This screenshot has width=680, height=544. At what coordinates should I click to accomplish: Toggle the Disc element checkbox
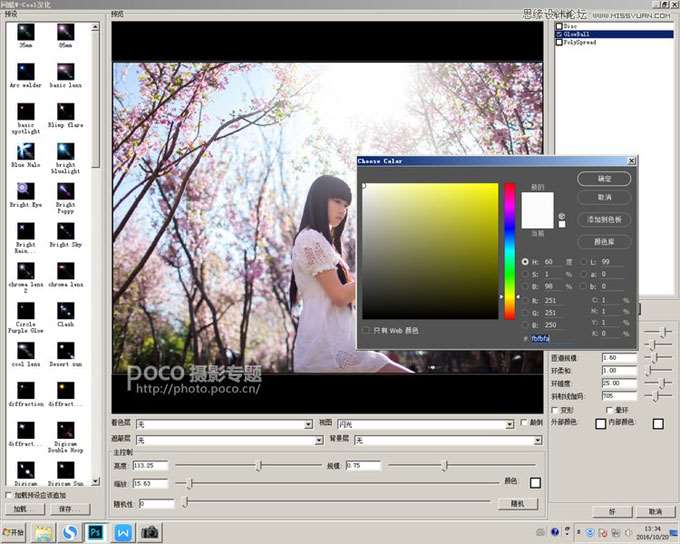pyautogui.click(x=560, y=26)
